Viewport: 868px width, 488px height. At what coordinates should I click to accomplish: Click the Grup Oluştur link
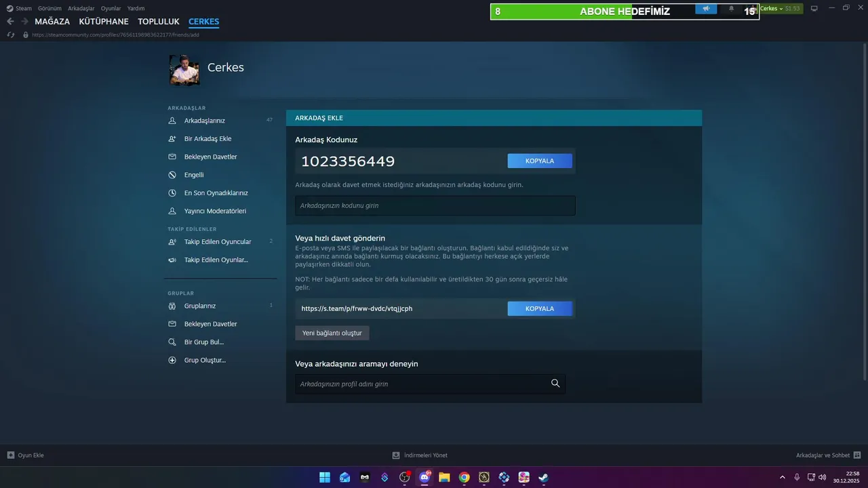pyautogui.click(x=205, y=360)
